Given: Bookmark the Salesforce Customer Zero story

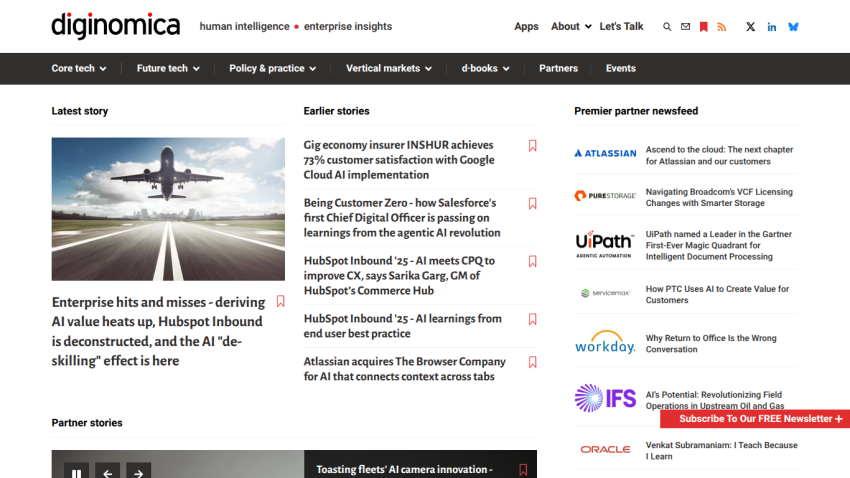Looking at the screenshot, I should 532,203.
